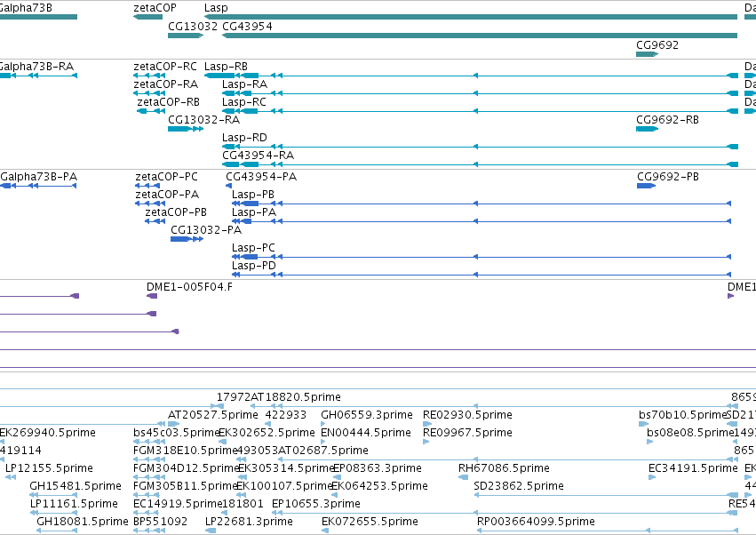Select the CG13032-RA transcript label
756x535 pixels.
click(x=204, y=120)
